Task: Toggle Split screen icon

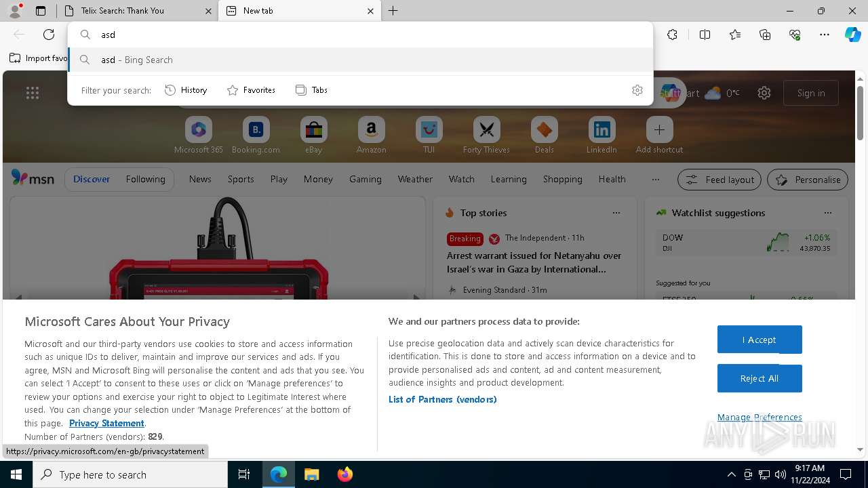Action: tap(705, 35)
